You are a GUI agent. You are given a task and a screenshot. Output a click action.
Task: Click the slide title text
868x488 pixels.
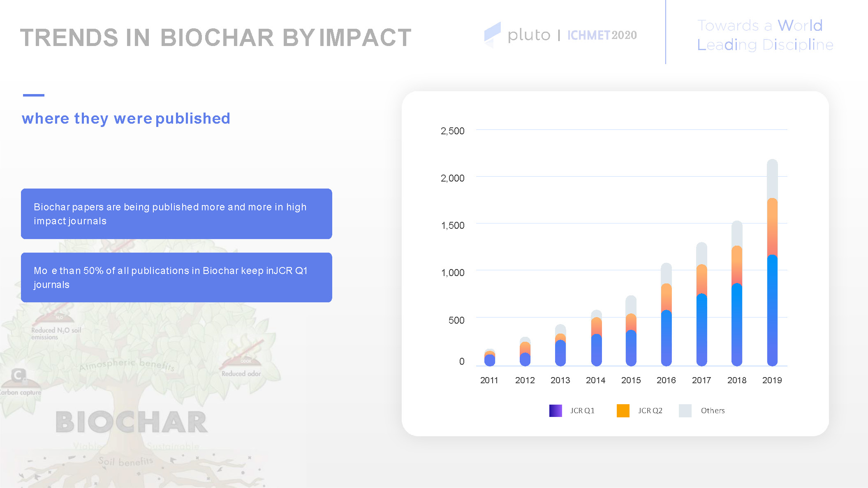[215, 38]
